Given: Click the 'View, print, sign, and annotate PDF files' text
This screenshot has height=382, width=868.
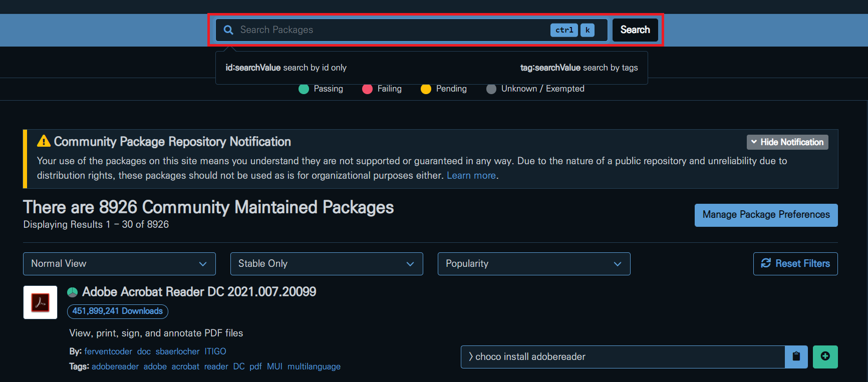Looking at the screenshot, I should pos(156,333).
